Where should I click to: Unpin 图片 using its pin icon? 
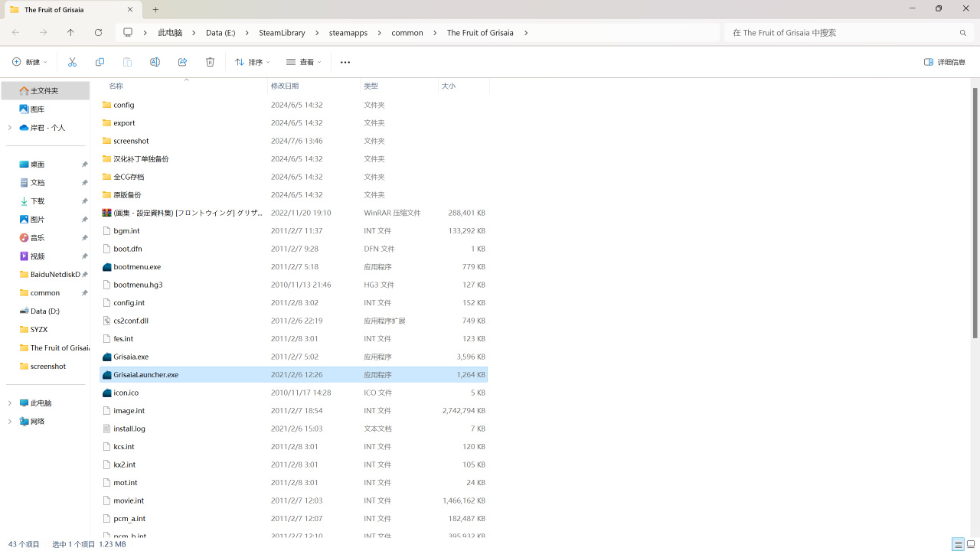click(x=85, y=220)
